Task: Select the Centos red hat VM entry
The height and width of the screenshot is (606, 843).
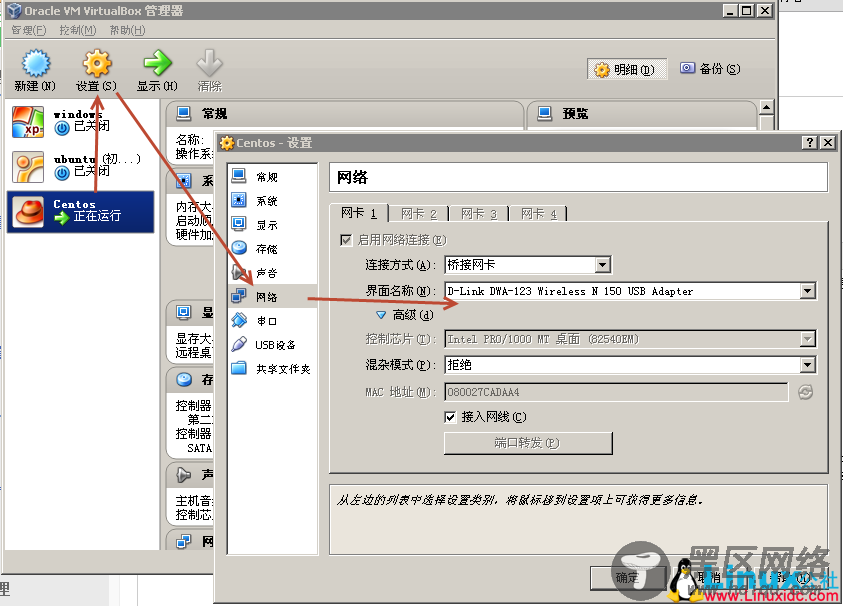Action: coord(81,211)
